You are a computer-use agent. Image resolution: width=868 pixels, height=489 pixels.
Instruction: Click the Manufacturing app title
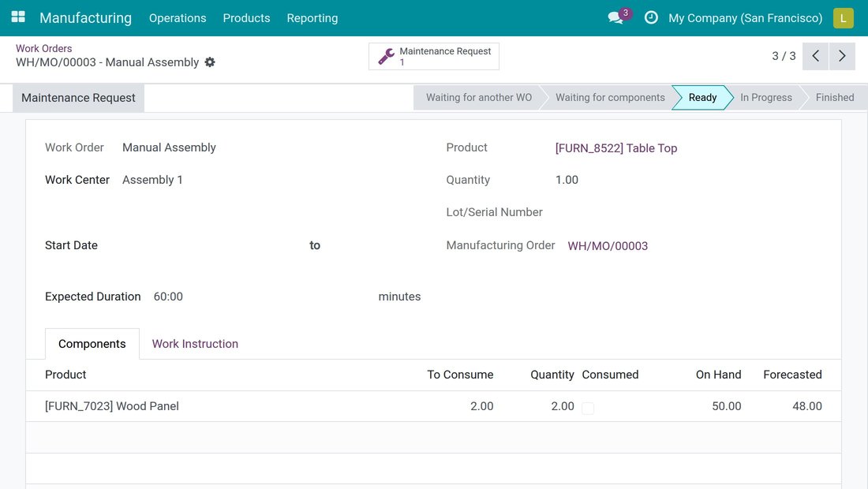pos(86,17)
